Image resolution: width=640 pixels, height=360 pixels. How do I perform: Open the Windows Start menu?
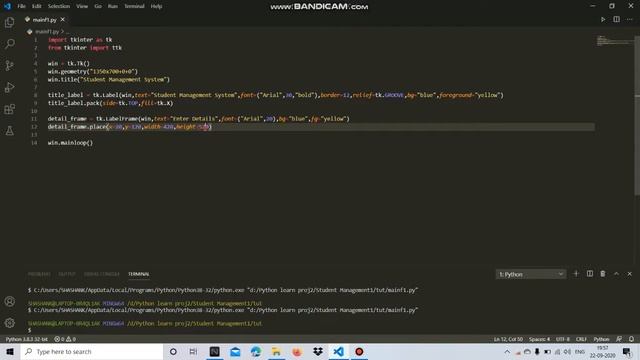[x=10, y=351]
